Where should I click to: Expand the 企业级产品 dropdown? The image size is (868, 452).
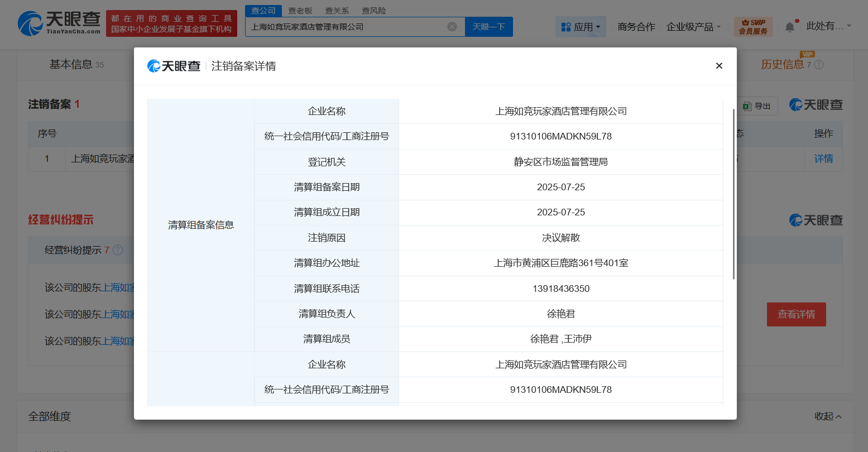point(693,27)
